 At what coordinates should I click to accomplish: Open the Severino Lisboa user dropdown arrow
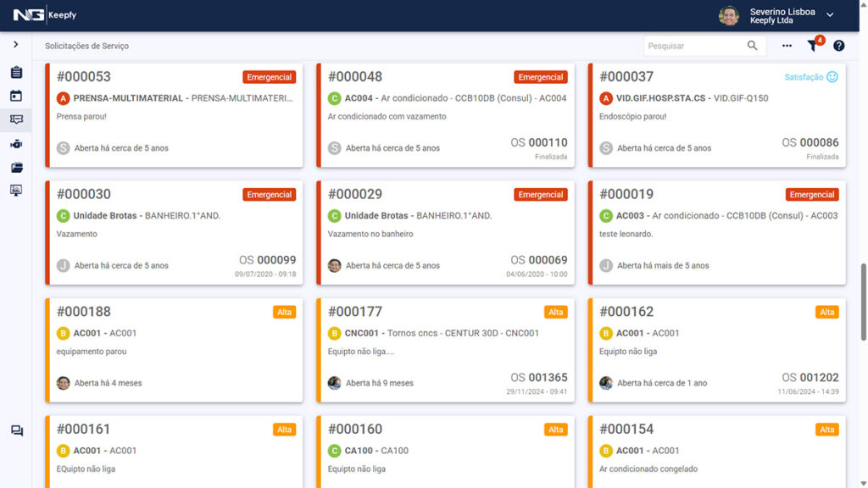[830, 15]
